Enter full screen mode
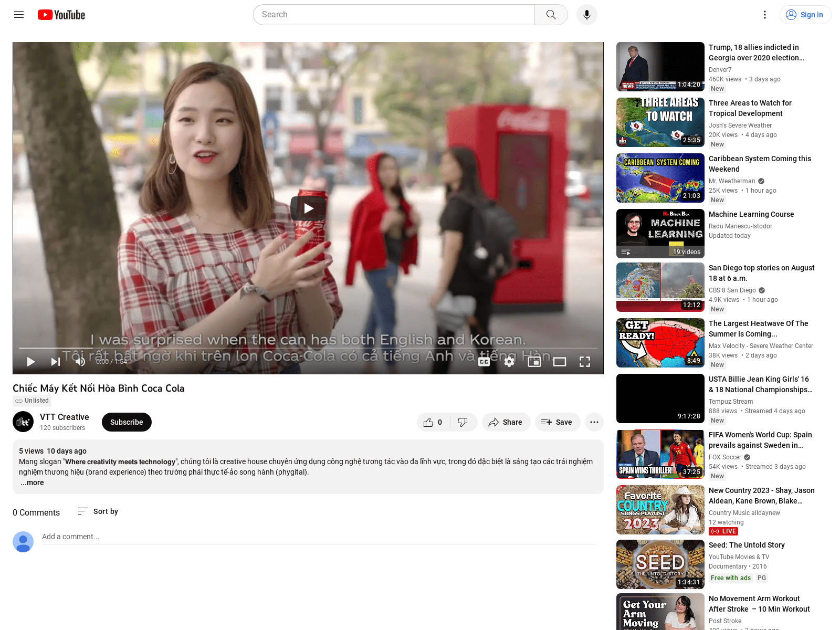Screen dimensions: 840x630 [x=585, y=361]
